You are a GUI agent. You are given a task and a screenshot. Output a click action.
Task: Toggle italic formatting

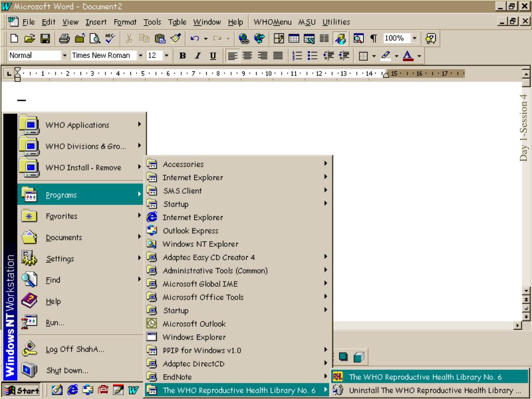point(198,56)
